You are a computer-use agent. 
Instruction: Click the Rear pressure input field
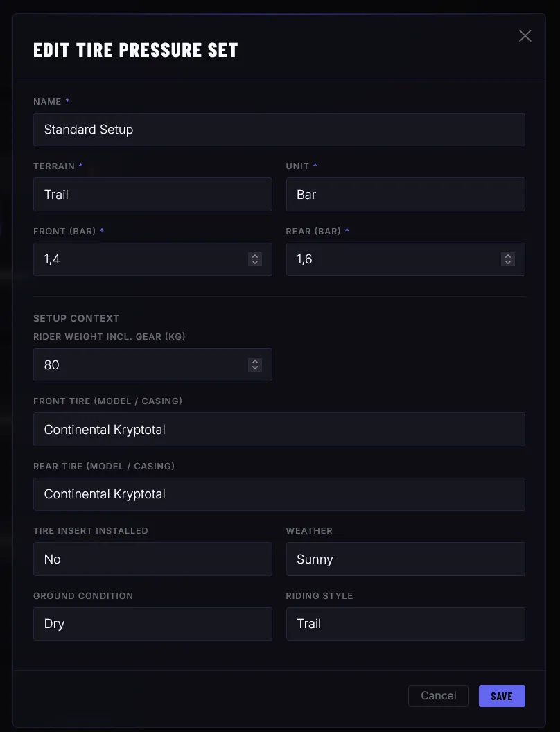392,259
